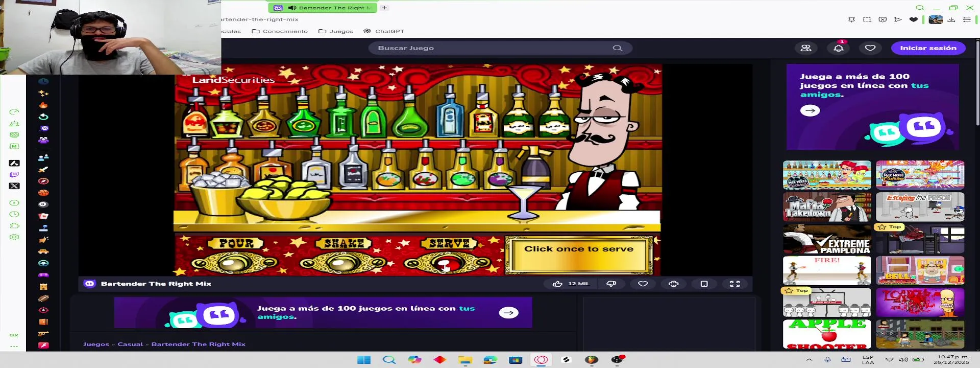Click the Iniciar sesión button
This screenshot has height=368, width=980.
[x=928, y=48]
